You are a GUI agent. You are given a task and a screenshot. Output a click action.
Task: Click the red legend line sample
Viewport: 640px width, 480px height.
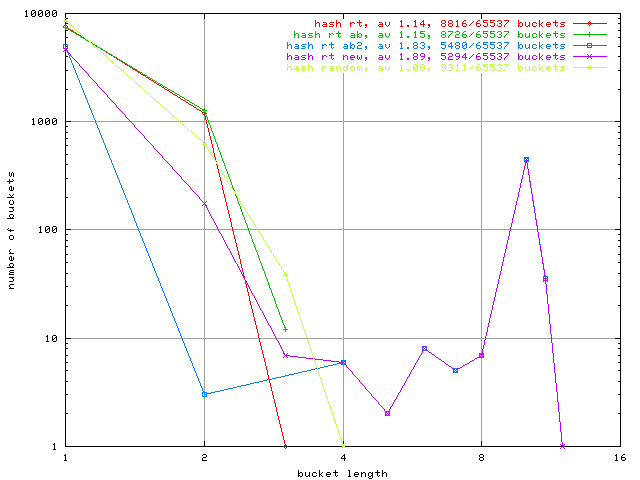click(589, 24)
